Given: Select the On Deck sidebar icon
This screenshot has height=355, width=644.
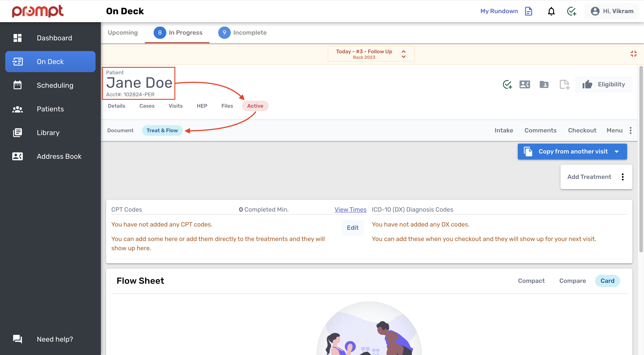Looking at the screenshot, I should point(18,62).
